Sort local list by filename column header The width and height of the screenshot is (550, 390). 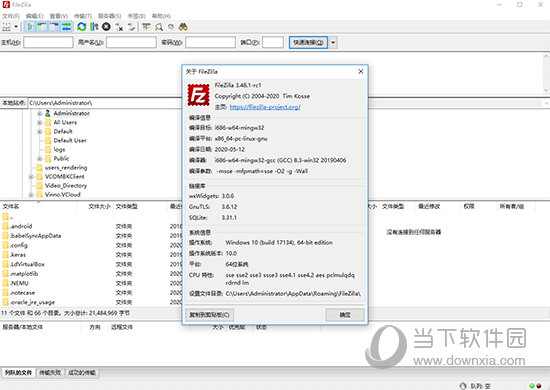pos(39,207)
